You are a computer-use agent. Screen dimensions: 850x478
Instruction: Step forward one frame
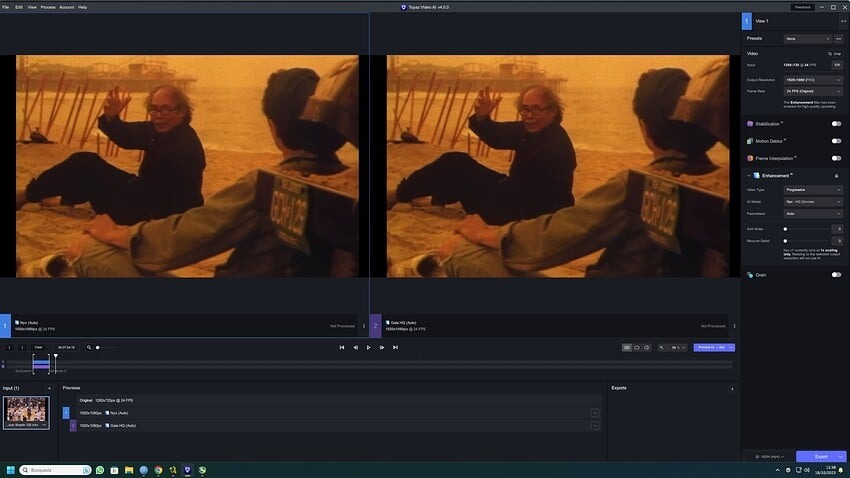click(x=382, y=347)
